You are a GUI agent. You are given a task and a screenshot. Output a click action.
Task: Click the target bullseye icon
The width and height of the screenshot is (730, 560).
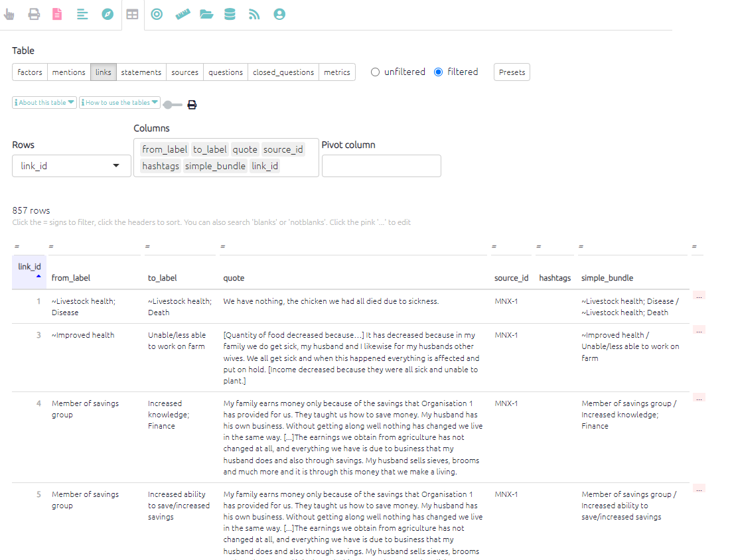[x=157, y=14]
